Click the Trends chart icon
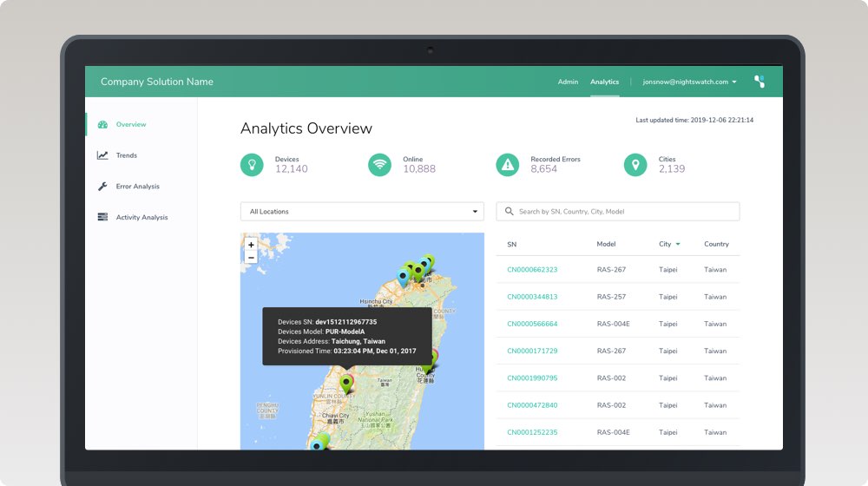868x486 pixels. coord(102,155)
